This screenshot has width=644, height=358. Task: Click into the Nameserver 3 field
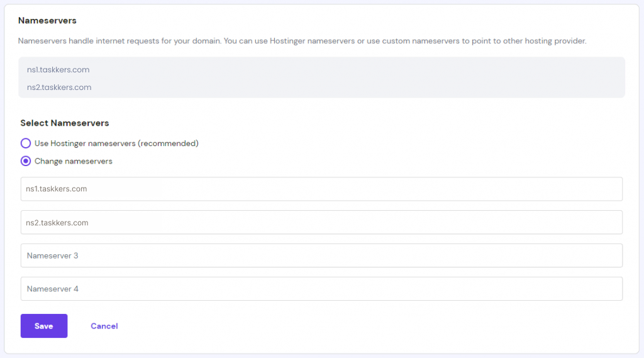click(321, 255)
